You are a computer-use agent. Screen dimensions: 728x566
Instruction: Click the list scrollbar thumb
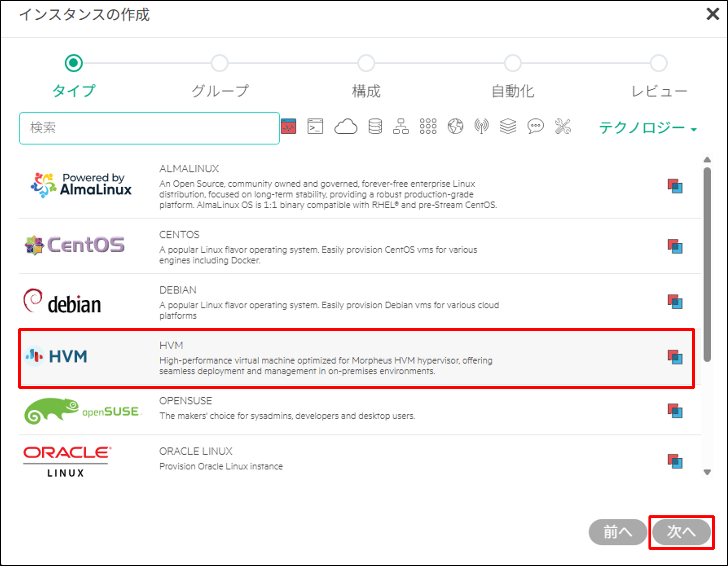click(x=707, y=264)
